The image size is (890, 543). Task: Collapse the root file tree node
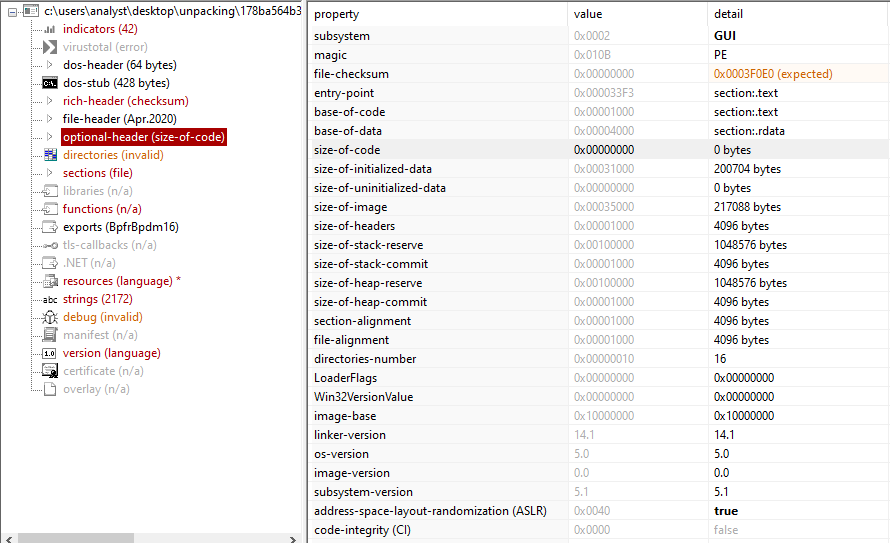[x=12, y=11]
